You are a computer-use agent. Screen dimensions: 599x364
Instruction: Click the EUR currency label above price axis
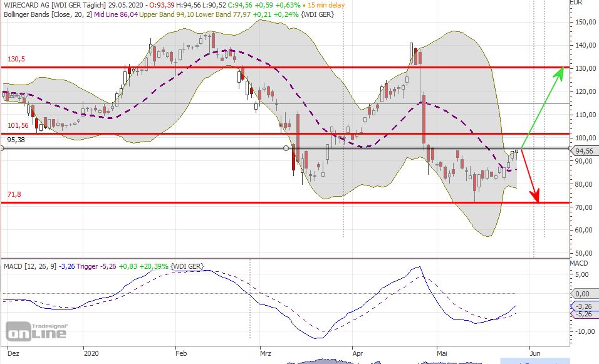pos(576,3)
